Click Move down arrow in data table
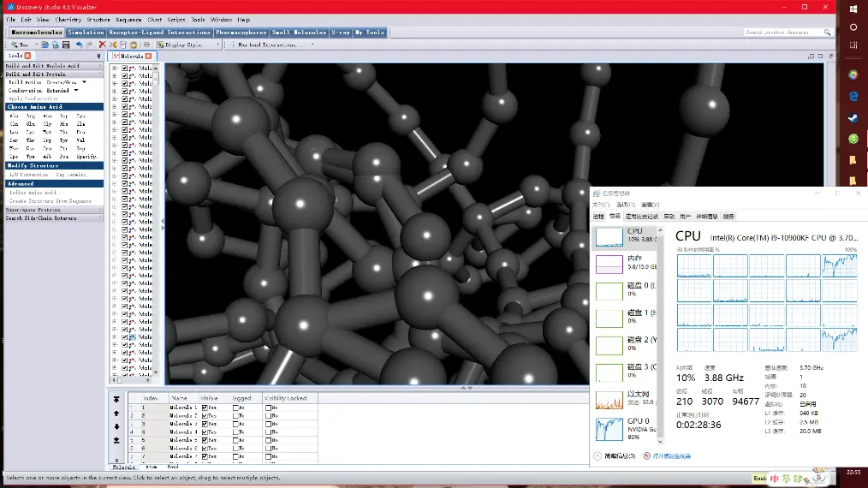 116,427
